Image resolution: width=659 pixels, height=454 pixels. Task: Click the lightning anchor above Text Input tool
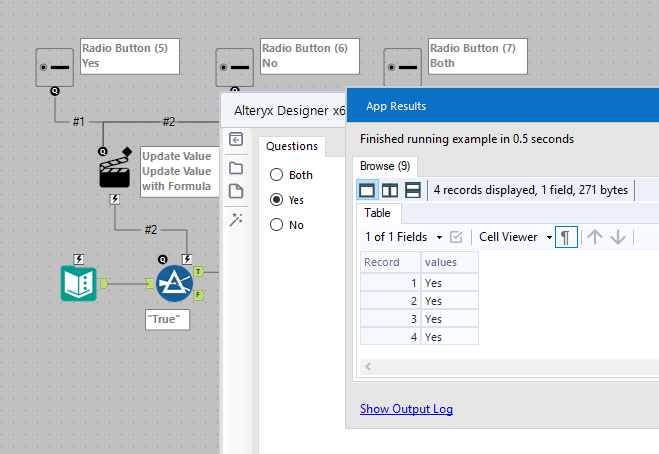tap(79, 259)
